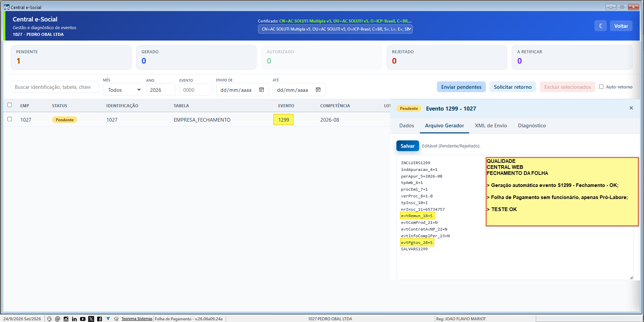Click the Enviar pendentes button
This screenshot has height=322, width=644.
(461, 87)
